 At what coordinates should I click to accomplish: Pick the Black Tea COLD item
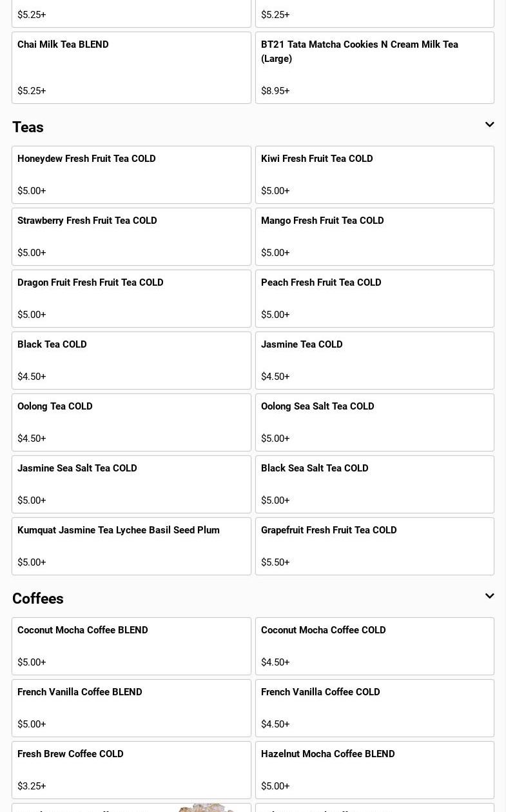click(131, 361)
